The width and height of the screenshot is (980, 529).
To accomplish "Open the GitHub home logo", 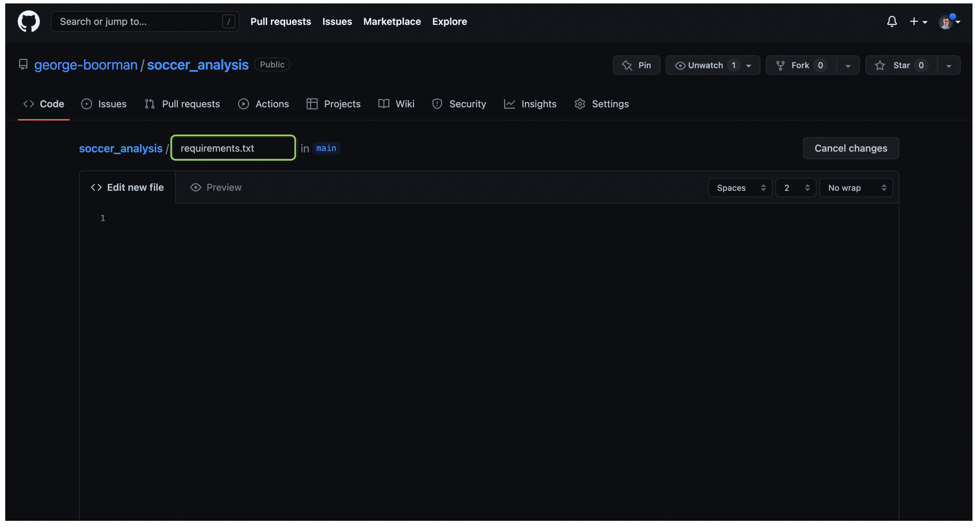I will 28,21.
